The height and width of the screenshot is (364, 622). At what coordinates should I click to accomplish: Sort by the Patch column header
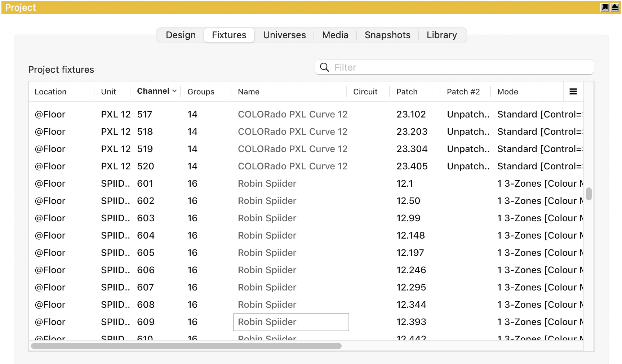[x=407, y=92]
